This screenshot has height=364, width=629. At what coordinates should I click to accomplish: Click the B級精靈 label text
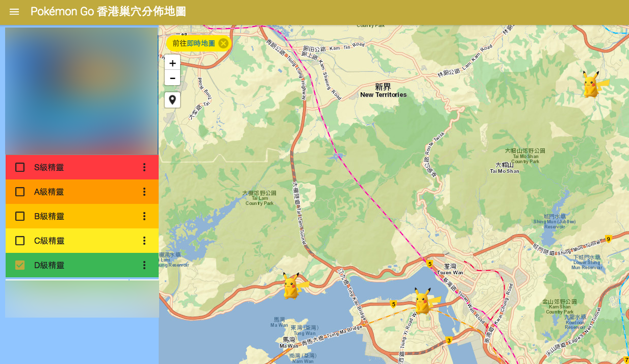(49, 216)
